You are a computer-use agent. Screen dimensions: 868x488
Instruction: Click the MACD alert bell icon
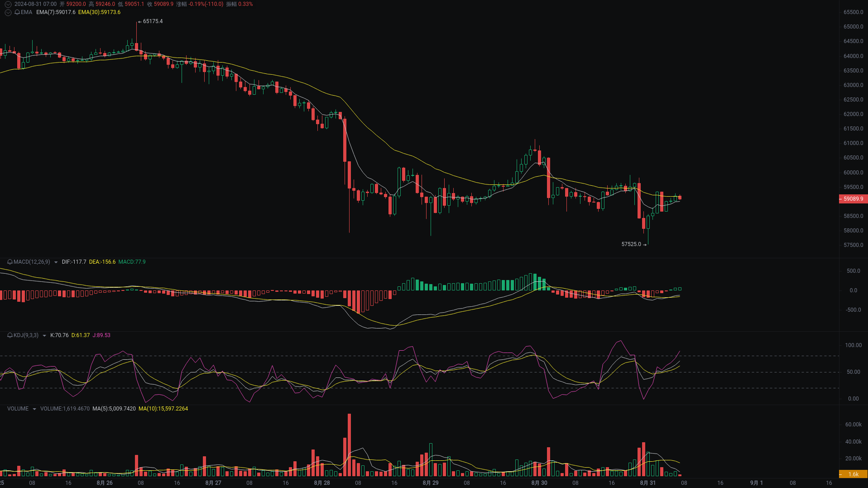coord(10,262)
